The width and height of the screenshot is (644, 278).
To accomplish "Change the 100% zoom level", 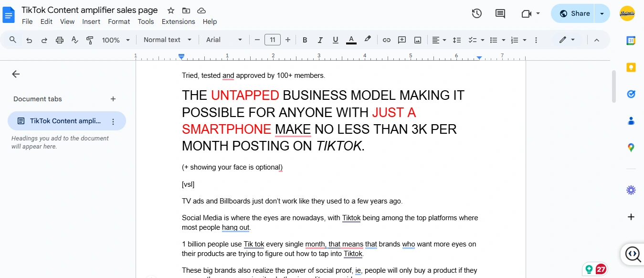I will coord(116,40).
